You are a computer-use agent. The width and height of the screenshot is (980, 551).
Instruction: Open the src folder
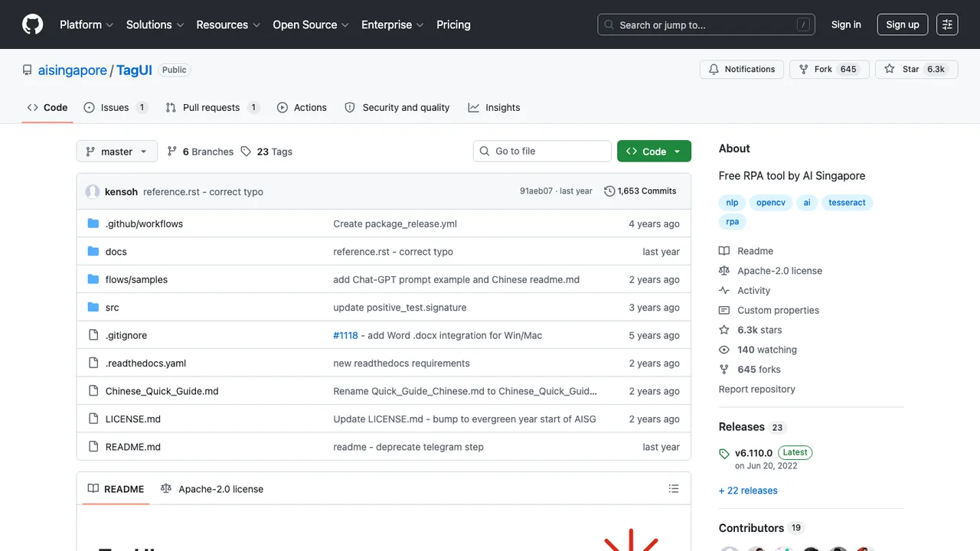[x=113, y=308]
